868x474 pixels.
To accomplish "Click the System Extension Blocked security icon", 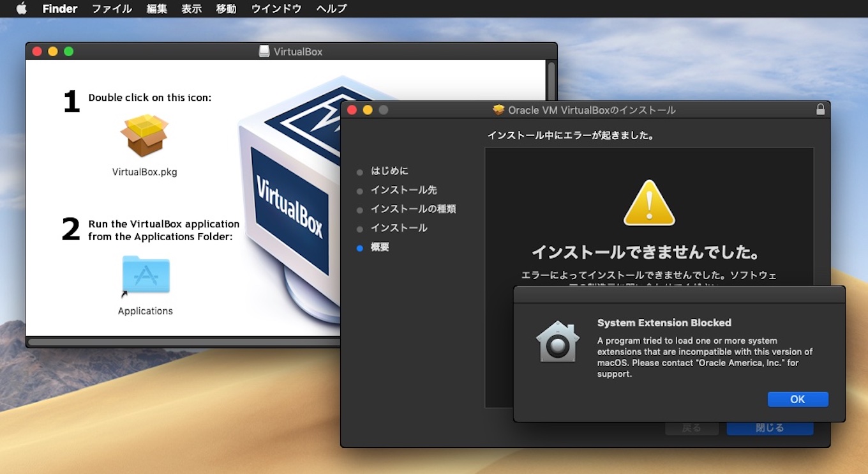I will 557,342.
